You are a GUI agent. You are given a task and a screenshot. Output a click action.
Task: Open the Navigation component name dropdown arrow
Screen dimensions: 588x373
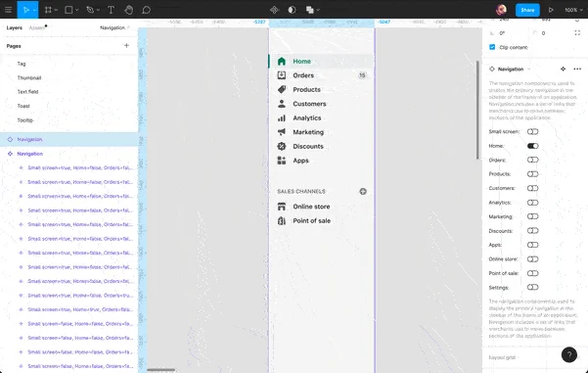click(529, 70)
